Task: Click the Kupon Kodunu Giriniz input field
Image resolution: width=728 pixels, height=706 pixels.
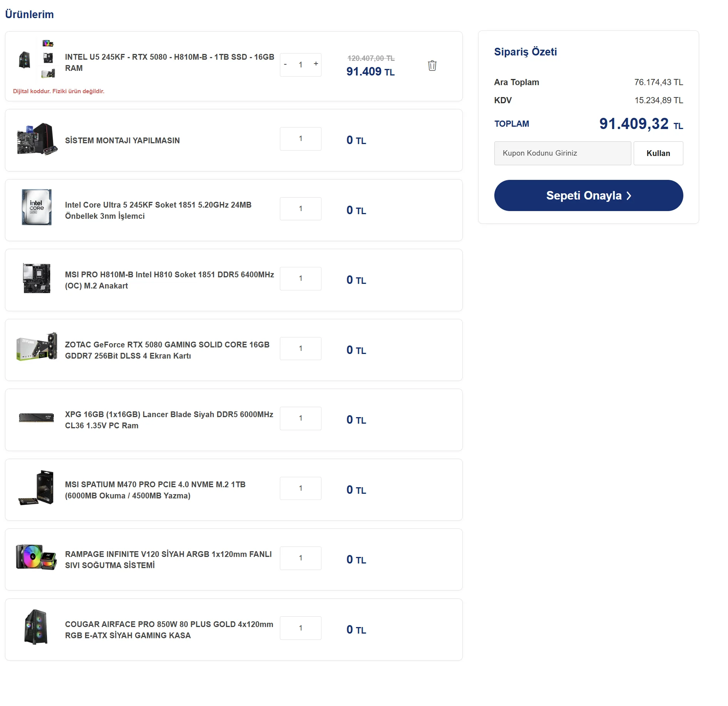Action: 562,153
